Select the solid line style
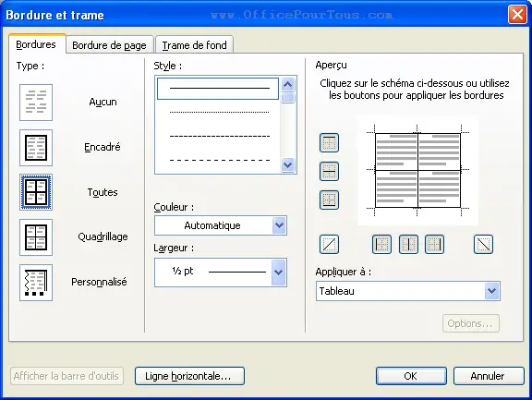This screenshot has width=532, height=400. (x=218, y=89)
